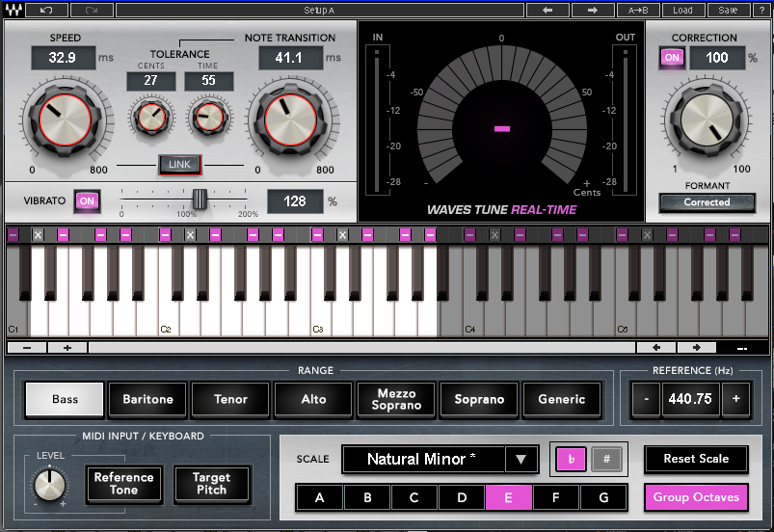Click the Speed value field 32.9
This screenshot has width=774, height=532.
pyautogui.click(x=64, y=58)
